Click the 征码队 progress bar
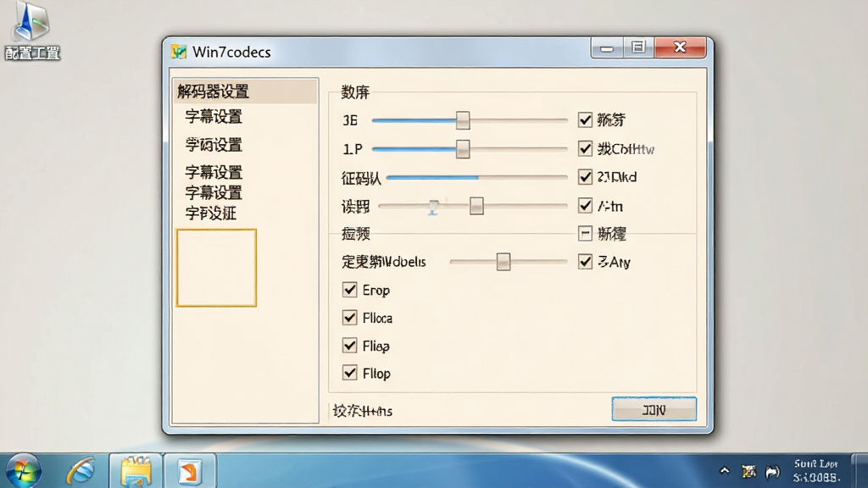868x488 pixels. click(x=476, y=178)
